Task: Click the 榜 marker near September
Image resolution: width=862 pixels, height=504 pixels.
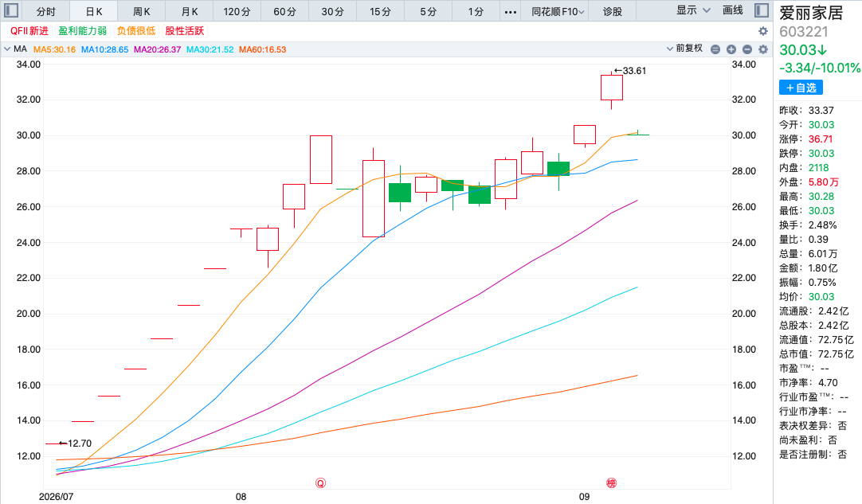Action: pos(611,483)
